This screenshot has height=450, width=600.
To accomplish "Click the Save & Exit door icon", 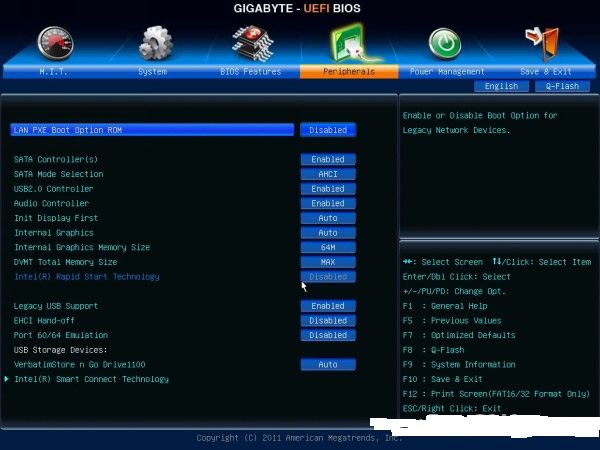I will [543, 44].
